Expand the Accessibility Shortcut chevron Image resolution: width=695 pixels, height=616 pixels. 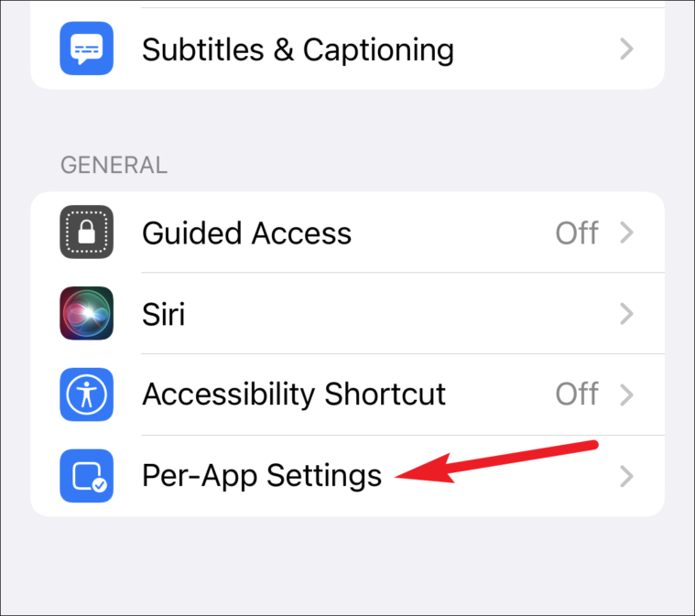626,394
